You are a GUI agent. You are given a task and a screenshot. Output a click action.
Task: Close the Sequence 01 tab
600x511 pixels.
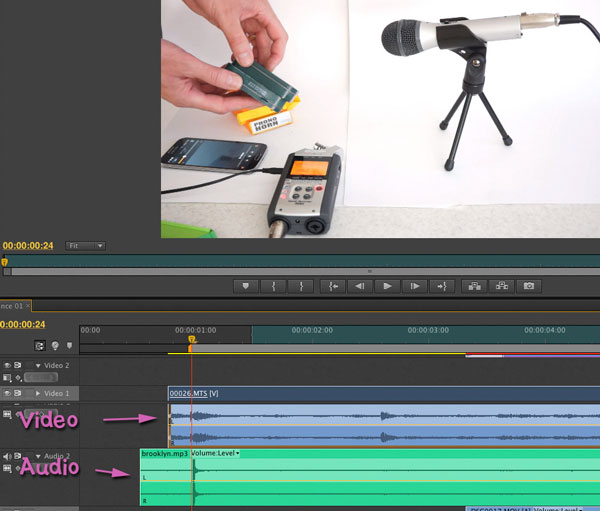(28, 306)
